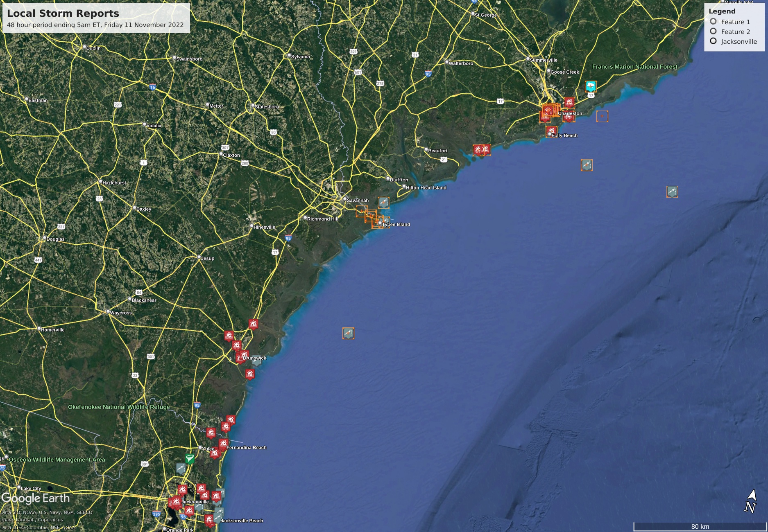Image resolution: width=768 pixels, height=532 pixels.
Task: Click the wind marker northeast of Savannah
Action: click(x=383, y=203)
